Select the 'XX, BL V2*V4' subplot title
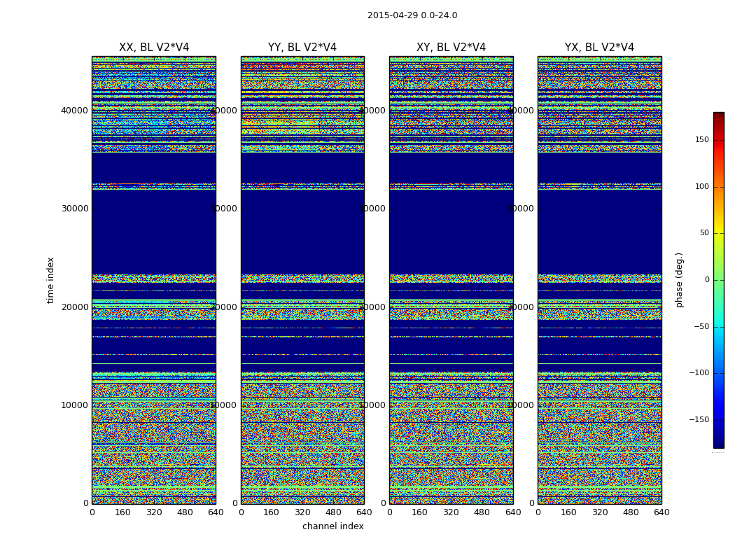Image resolution: width=735 pixels, height=560 pixels. click(154, 48)
